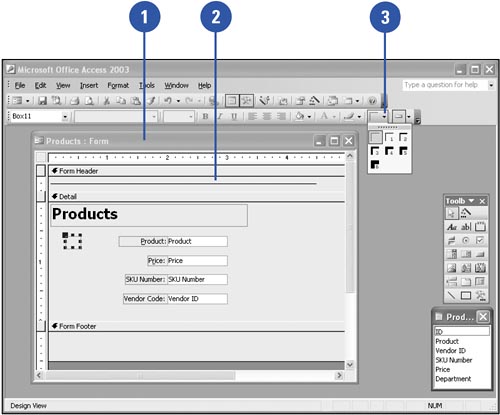Click the Line/Border Color pen icon
Viewport: 500px width, 415px height.
(349, 116)
